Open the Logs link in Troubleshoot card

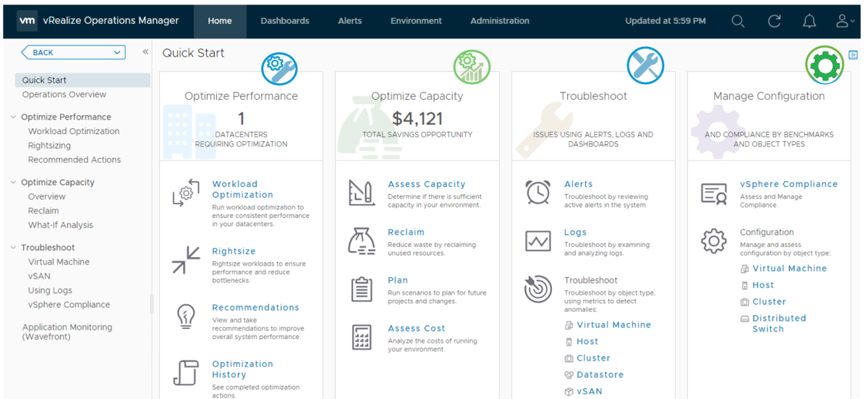(x=575, y=232)
